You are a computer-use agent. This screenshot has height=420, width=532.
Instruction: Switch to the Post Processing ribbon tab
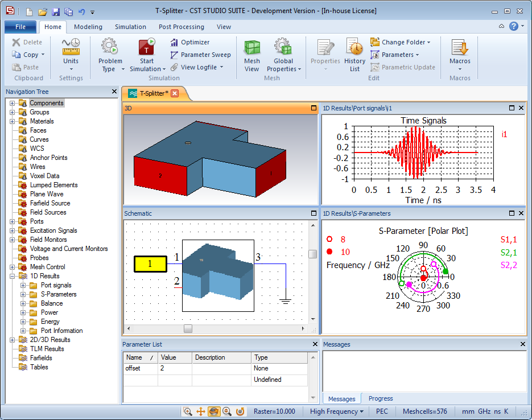click(x=182, y=27)
